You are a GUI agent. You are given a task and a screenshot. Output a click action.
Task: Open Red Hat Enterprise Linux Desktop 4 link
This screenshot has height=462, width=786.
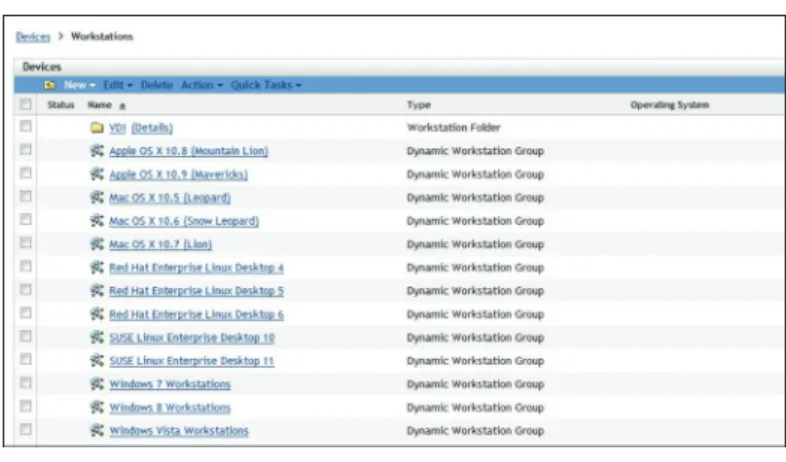click(196, 268)
